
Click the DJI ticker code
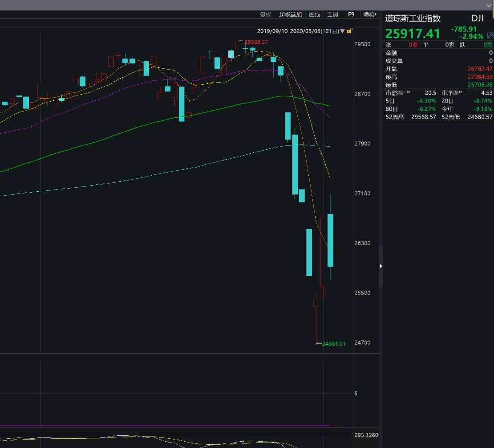477,18
